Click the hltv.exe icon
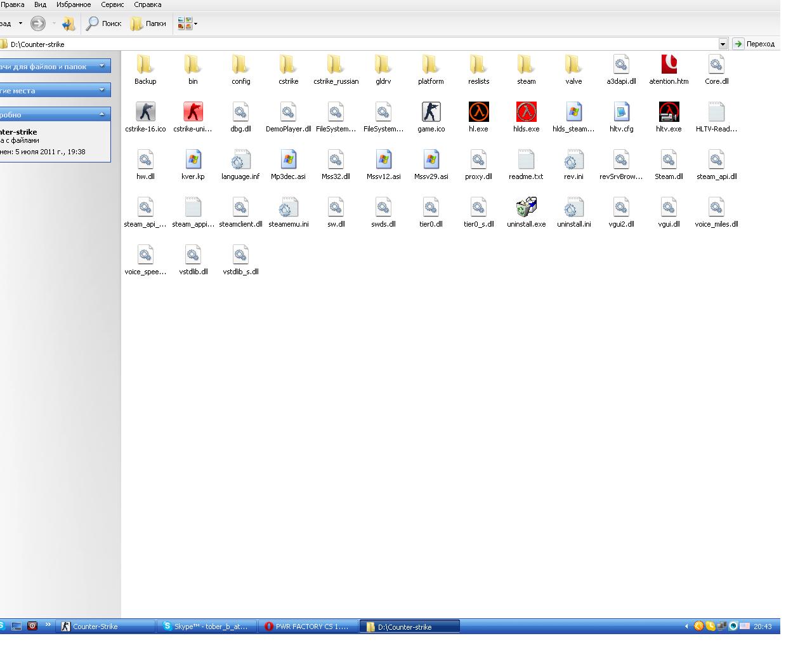This screenshot has width=812, height=650. (669, 112)
